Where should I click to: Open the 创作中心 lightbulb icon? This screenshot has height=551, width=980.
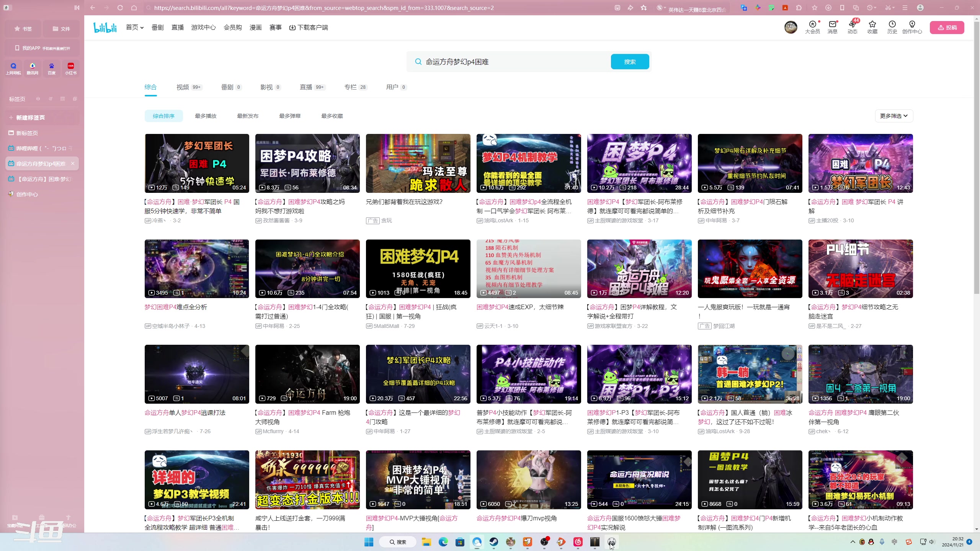(912, 28)
